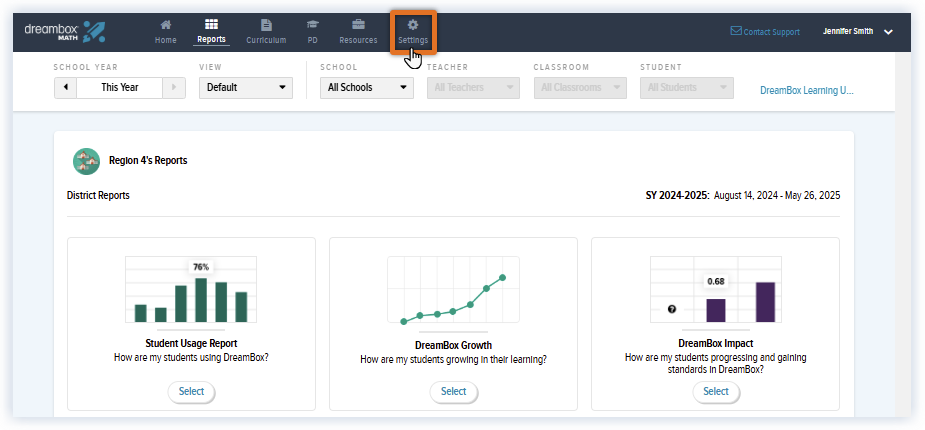Click the DreamBox Math logo
925x430 pixels.
tap(65, 31)
